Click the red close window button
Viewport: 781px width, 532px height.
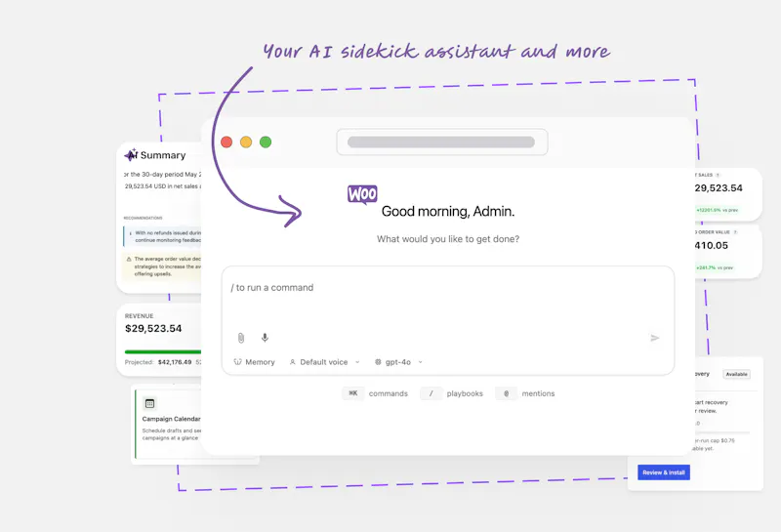coord(226,142)
